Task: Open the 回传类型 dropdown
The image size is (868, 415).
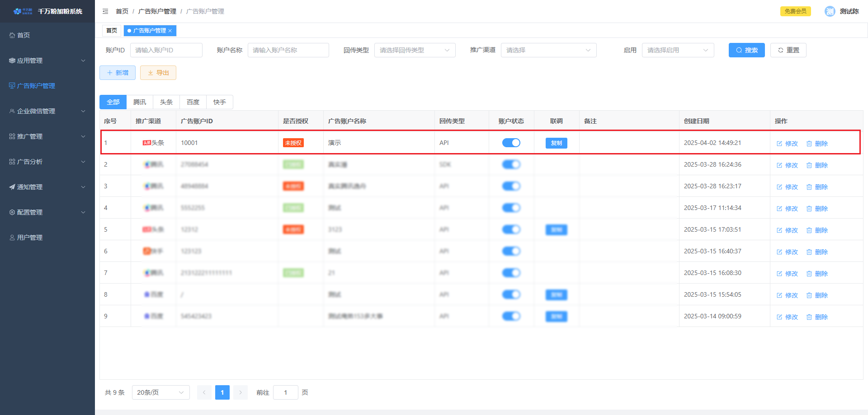Action: 415,50
